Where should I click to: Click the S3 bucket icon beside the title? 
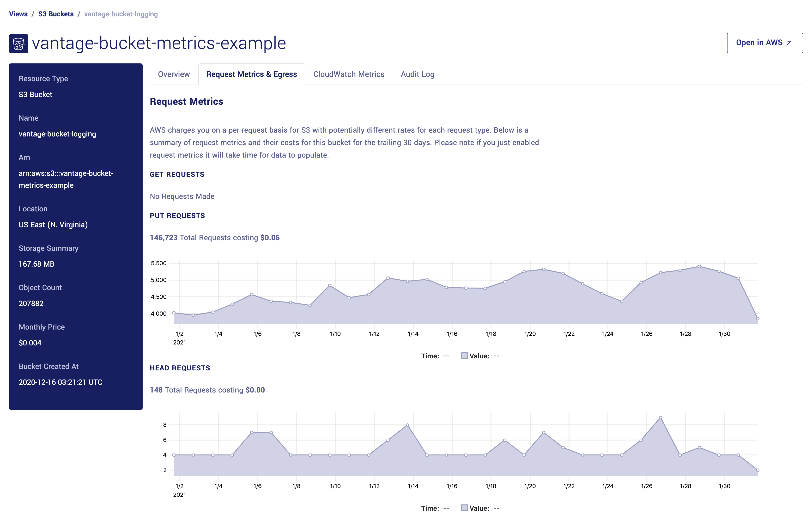[18, 43]
